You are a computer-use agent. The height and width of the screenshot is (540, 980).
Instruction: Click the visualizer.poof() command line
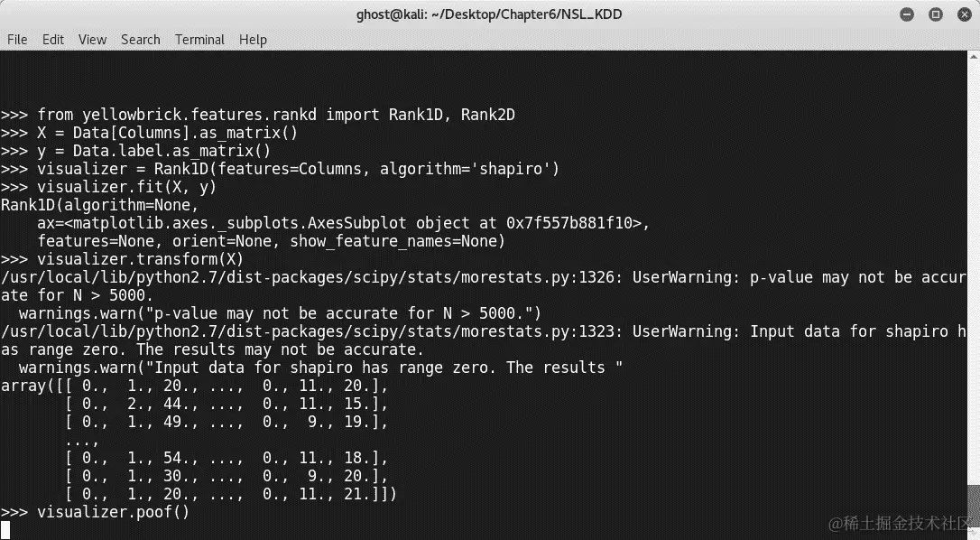click(95, 513)
